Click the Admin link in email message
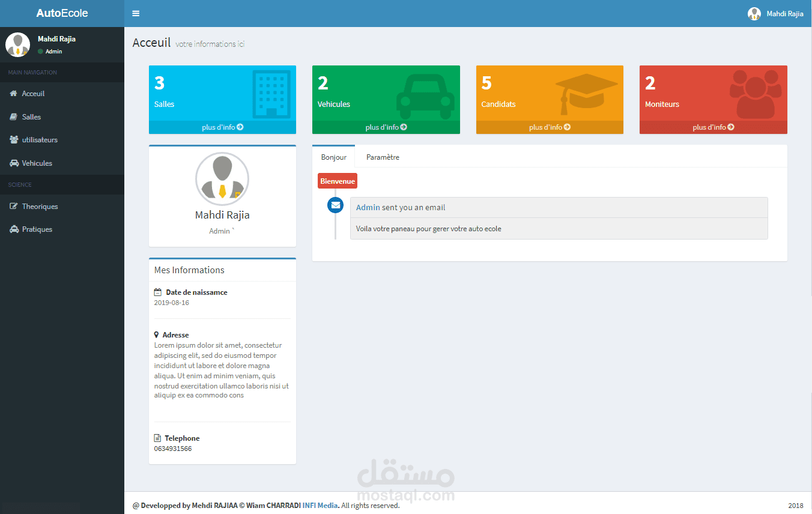This screenshot has height=514, width=812. coord(368,207)
